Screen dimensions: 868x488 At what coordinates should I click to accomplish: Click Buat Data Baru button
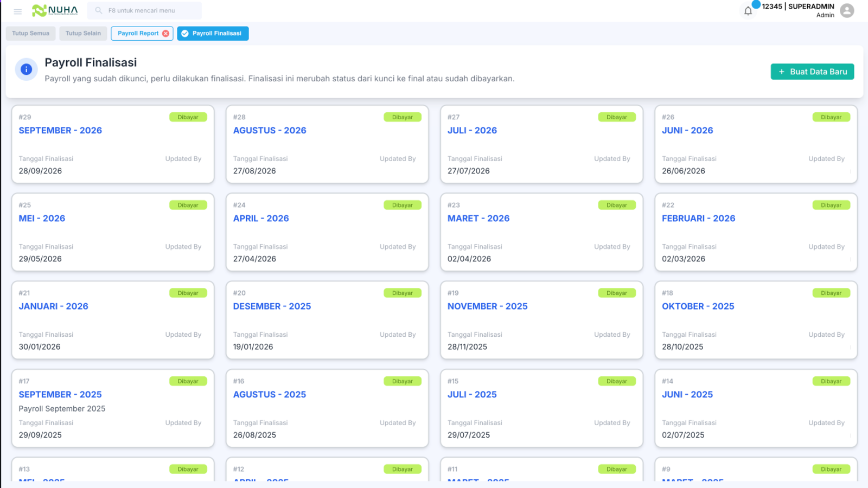(812, 72)
